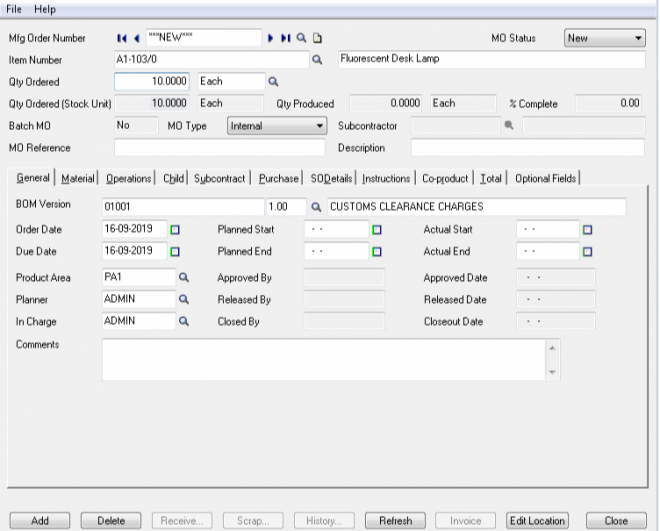The height and width of the screenshot is (531, 660).
Task: Open finder for Mfg Order Number
Action: (x=301, y=39)
